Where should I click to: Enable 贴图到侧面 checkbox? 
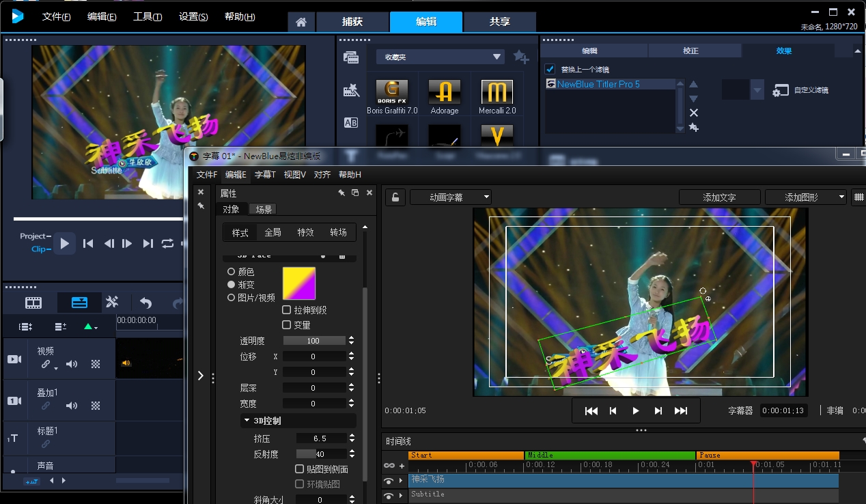click(299, 469)
